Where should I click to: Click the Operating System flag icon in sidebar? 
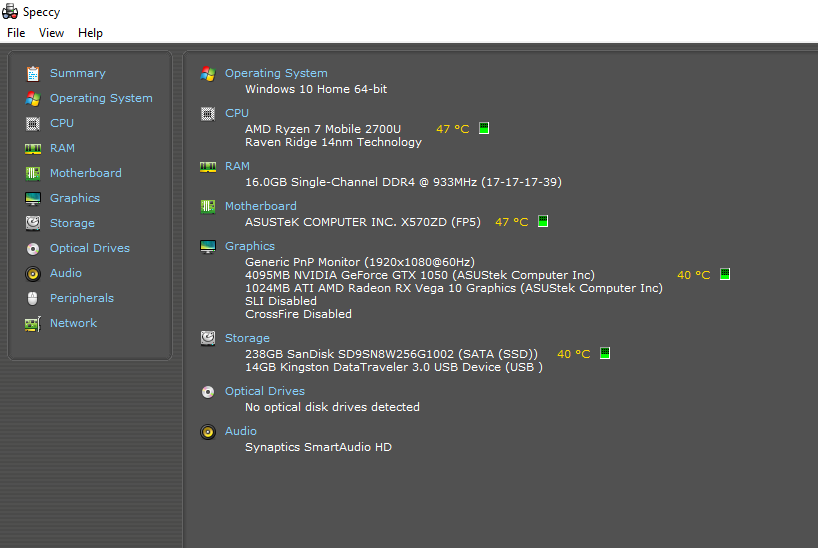33,99
